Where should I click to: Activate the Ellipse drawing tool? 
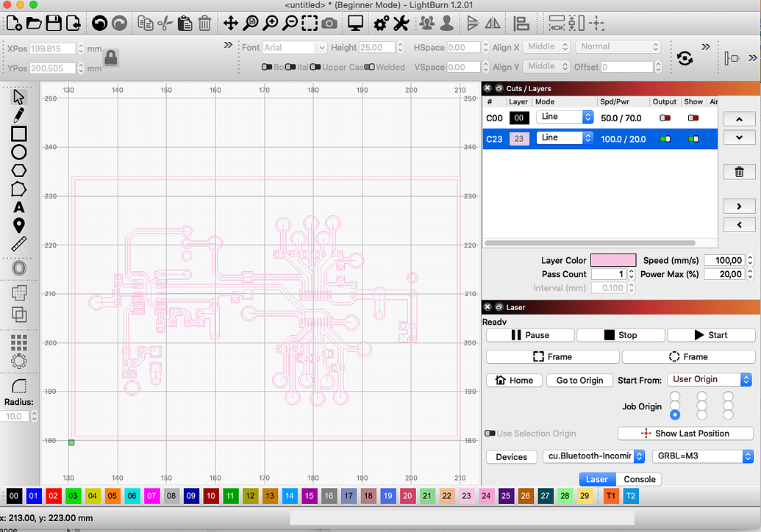pyautogui.click(x=20, y=151)
